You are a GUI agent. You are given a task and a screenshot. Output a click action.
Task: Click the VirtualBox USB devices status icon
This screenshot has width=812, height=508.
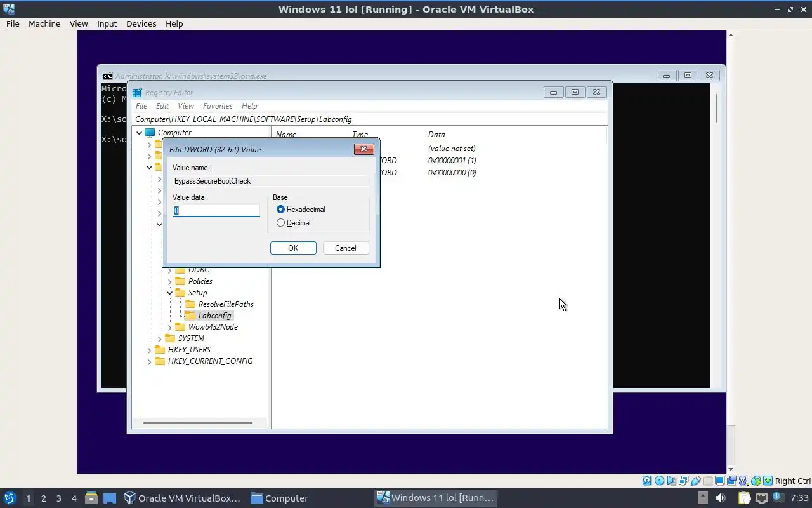click(x=696, y=481)
